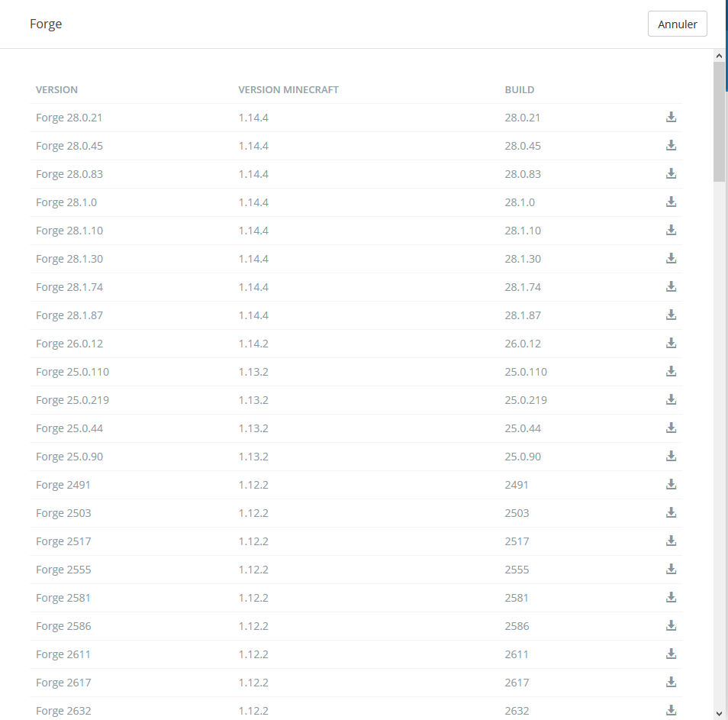Download Forge 2491 build
Screen dimensions: 728x720
click(671, 485)
